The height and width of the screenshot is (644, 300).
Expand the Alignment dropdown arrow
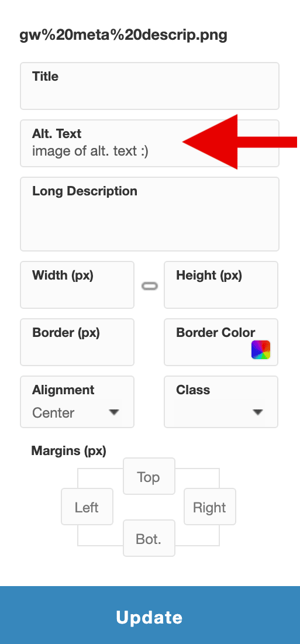coord(114,412)
